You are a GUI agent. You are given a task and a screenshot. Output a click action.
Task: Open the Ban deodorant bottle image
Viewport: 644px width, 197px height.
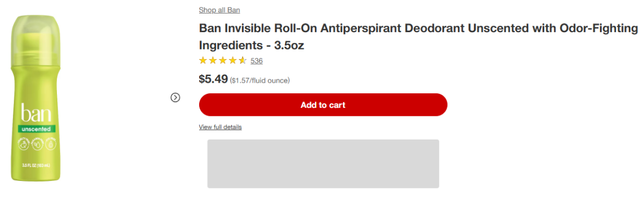(36, 98)
